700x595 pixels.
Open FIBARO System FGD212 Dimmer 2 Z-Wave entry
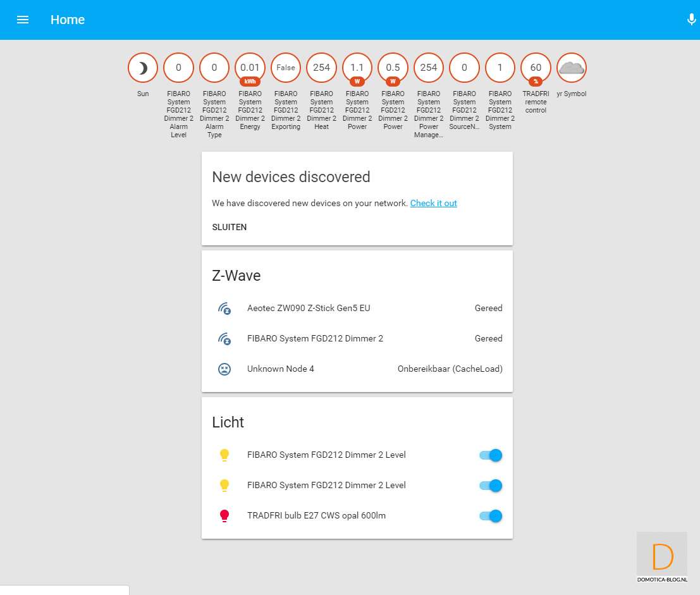[315, 339]
